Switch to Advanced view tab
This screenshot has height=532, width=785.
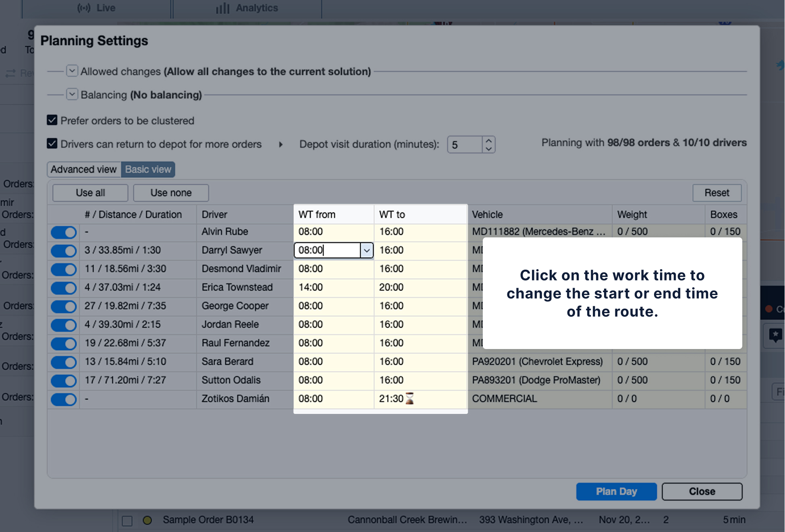pos(84,169)
